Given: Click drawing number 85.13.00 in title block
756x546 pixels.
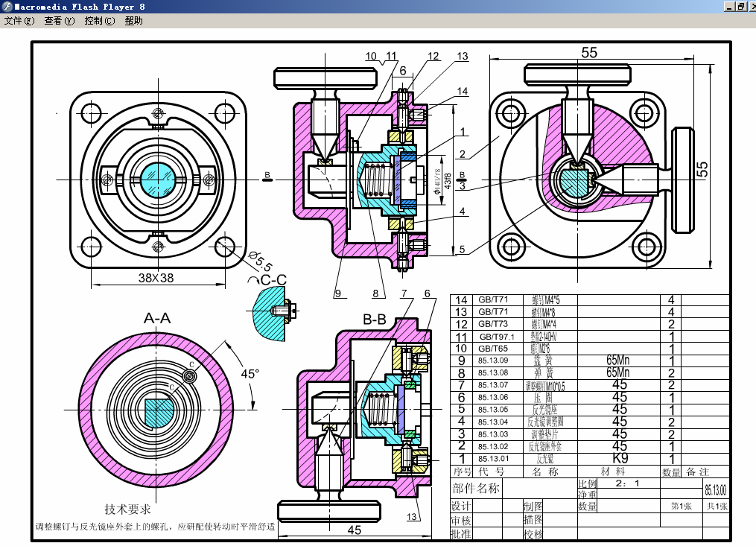Looking at the screenshot, I should pos(715,491).
